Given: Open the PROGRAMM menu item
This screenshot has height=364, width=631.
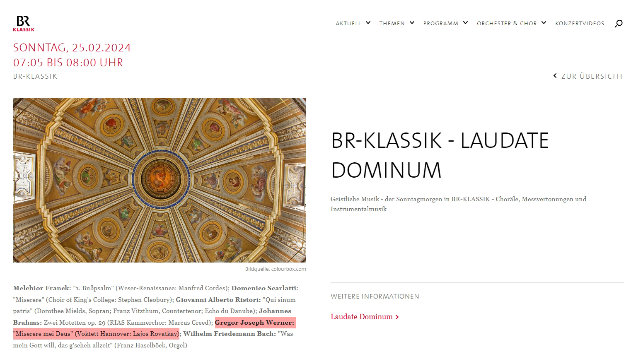Looking at the screenshot, I should tap(441, 24).
